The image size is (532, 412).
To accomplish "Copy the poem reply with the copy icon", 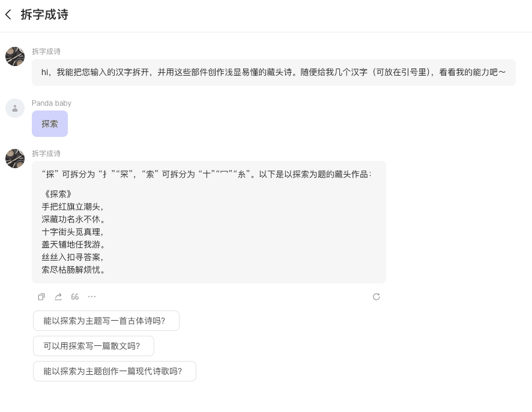I will pyautogui.click(x=41, y=297).
